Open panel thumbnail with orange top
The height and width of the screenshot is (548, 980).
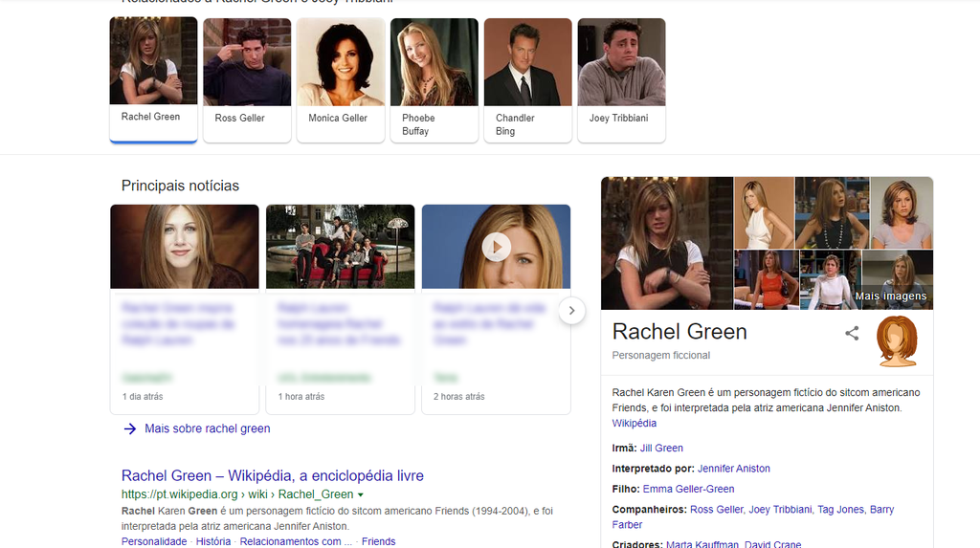767,279
